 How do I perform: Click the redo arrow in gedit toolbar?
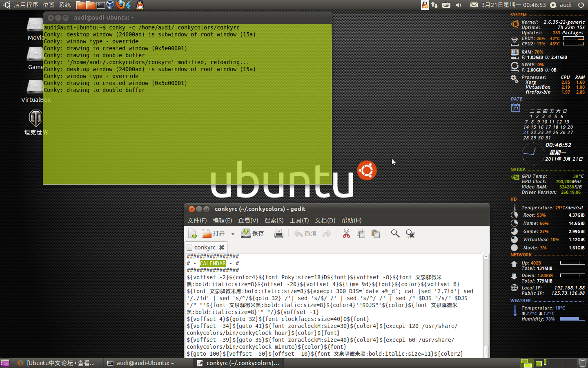(327, 233)
